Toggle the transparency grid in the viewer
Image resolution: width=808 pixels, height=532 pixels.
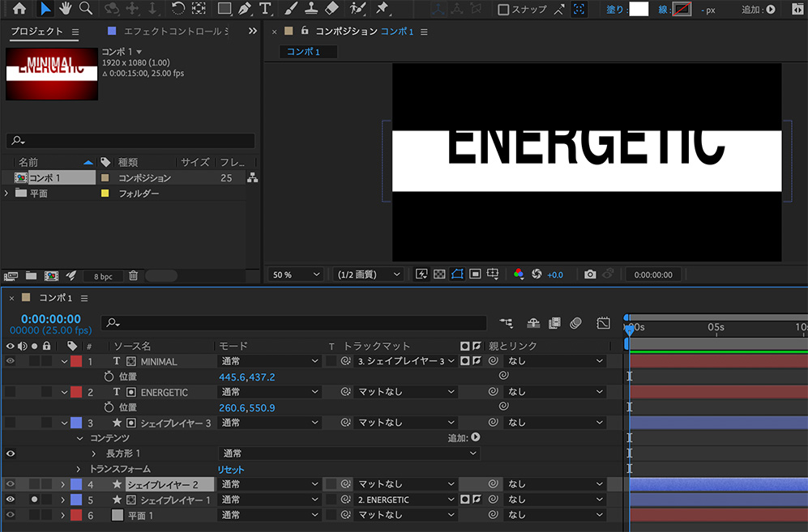(438, 274)
